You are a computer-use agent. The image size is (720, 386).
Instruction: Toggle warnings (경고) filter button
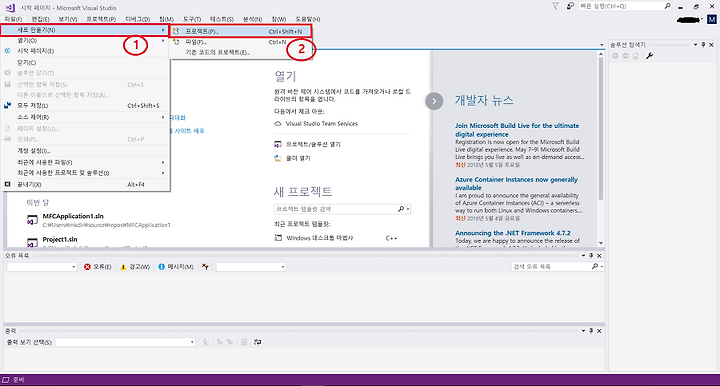pos(135,267)
